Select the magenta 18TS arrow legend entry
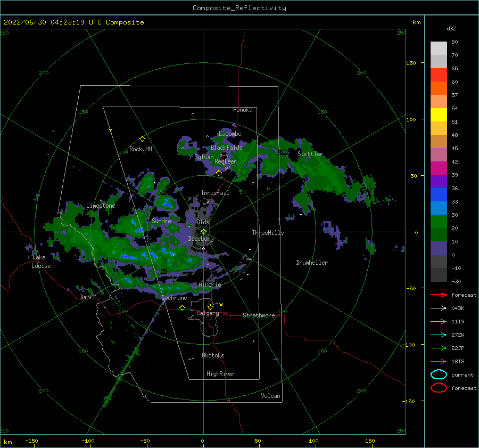The height and width of the screenshot is (448, 479). 439,362
